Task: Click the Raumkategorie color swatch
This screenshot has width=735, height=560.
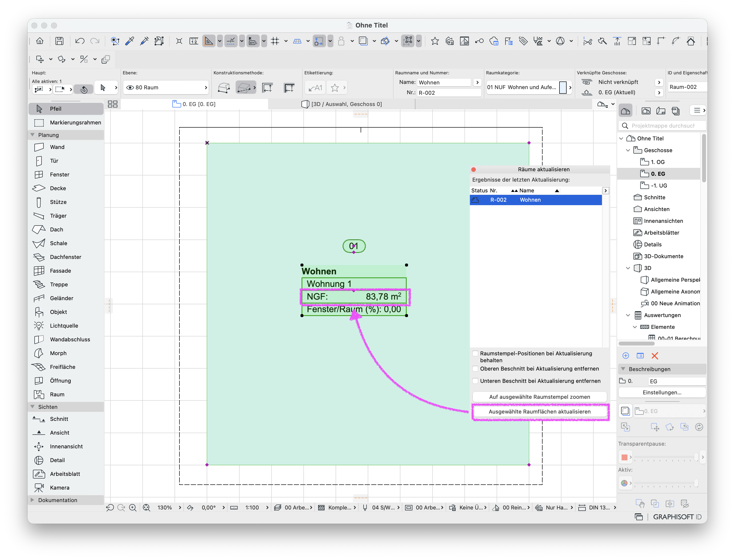Action: pyautogui.click(x=563, y=87)
